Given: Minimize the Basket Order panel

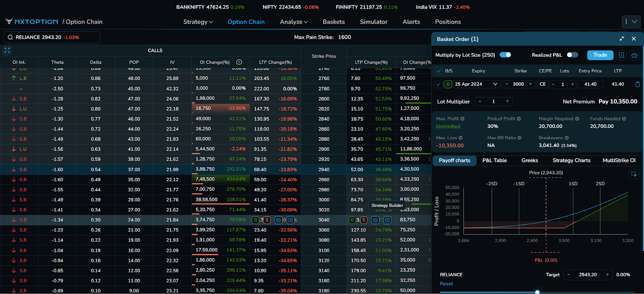Looking at the screenshot, I should pos(622,39).
